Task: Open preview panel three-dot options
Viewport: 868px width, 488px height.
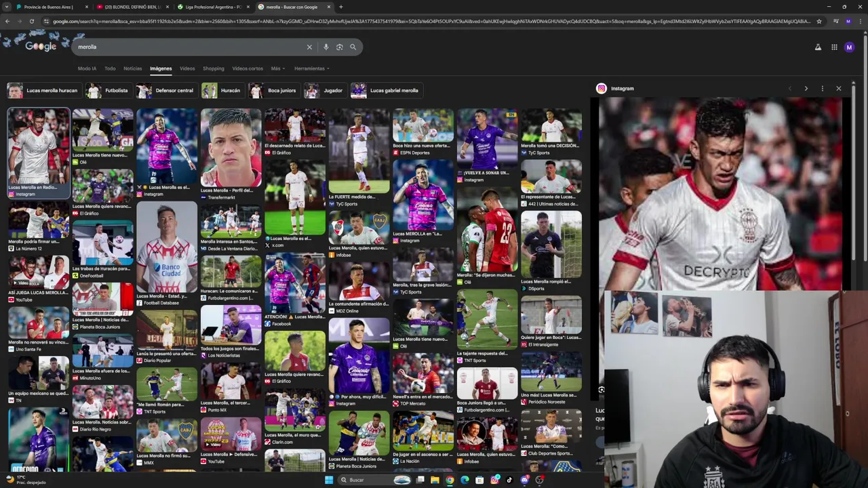Action: point(822,88)
